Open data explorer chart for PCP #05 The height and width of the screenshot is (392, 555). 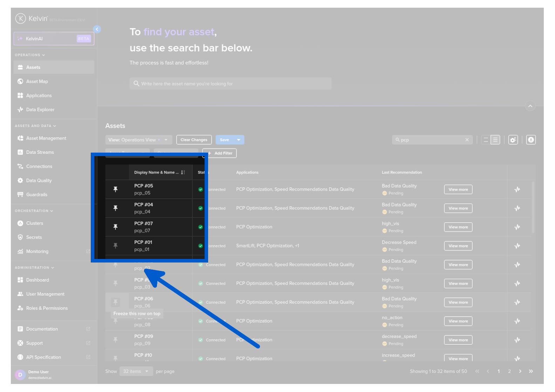[517, 189]
